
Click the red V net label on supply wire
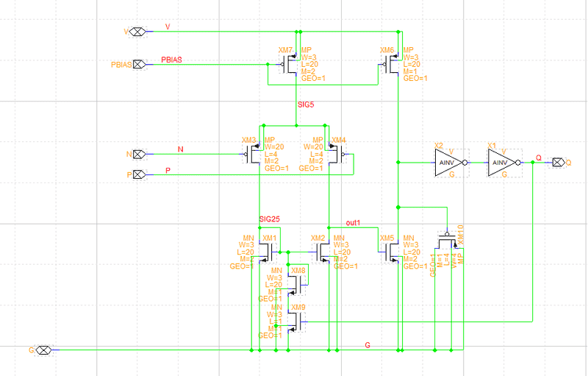tap(168, 27)
